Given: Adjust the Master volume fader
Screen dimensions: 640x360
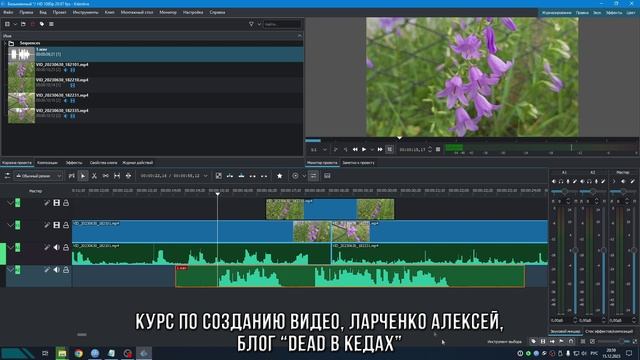Looking at the screenshot, I should (633, 250).
